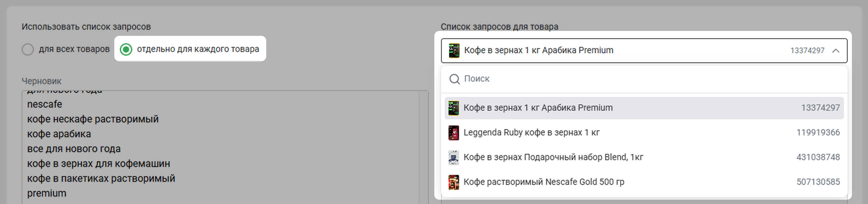Click the Арабика Premium thumbnail in list
868x204 pixels.
pos(453,108)
